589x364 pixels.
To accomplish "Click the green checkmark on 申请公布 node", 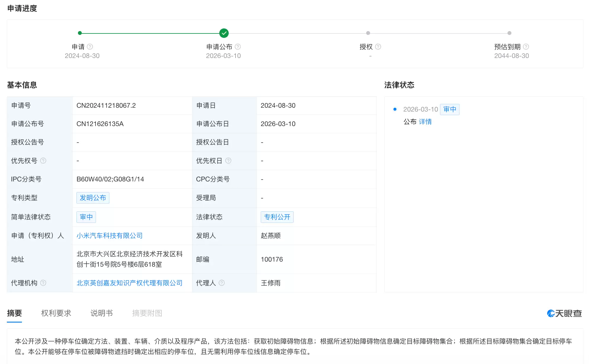I will coord(224,33).
